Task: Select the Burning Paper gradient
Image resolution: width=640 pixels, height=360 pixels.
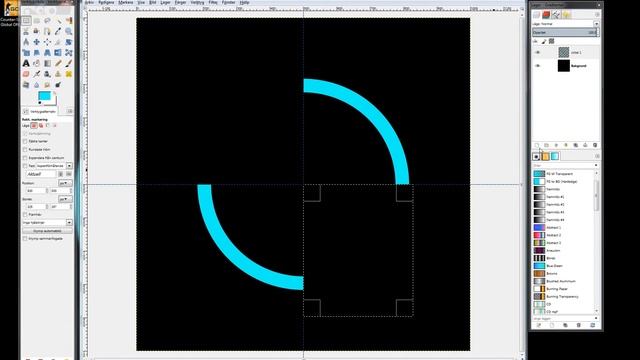Action: pyautogui.click(x=557, y=289)
